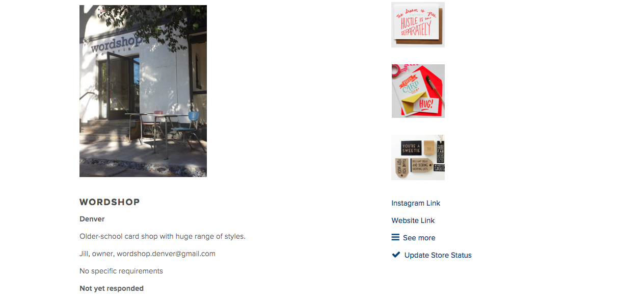Screen dimensions: 644x298
Task: Expand the See more text link
Action: [419, 238]
